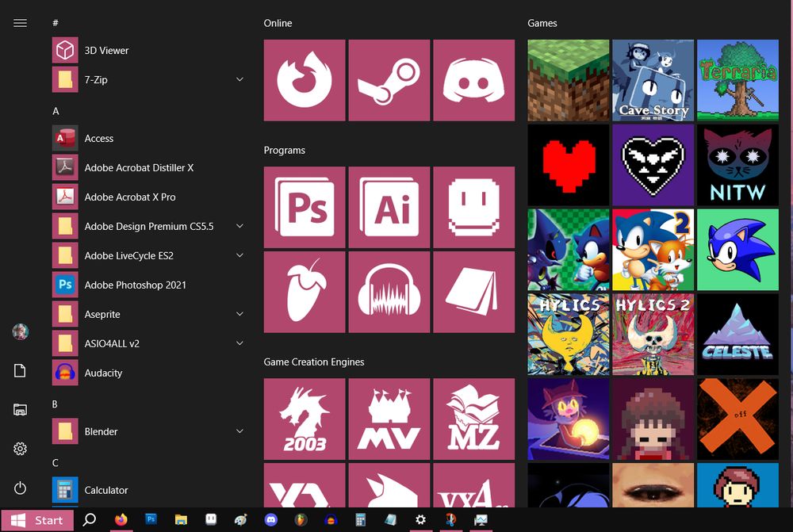Click the Power icon in the sidebar
Viewport: 793px width, 532px height.
(x=21, y=488)
